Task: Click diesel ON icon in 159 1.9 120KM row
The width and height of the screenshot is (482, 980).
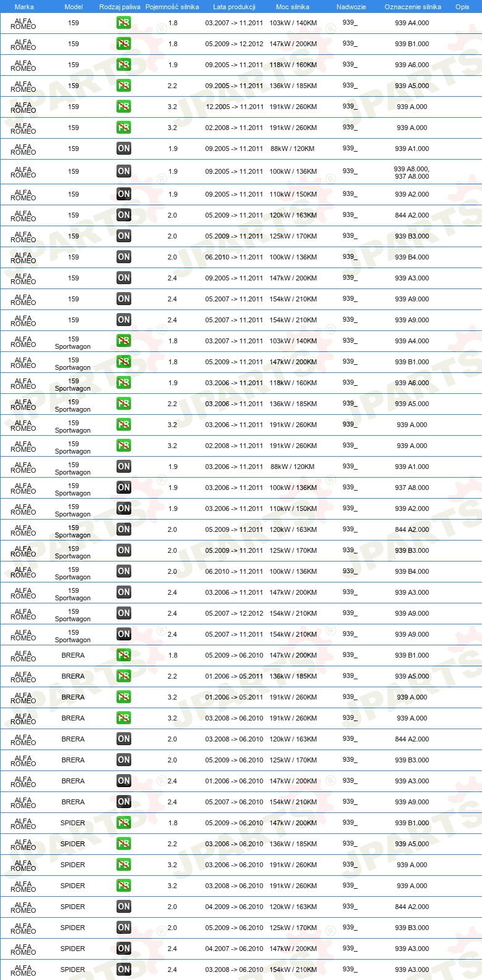Action: pos(124,149)
